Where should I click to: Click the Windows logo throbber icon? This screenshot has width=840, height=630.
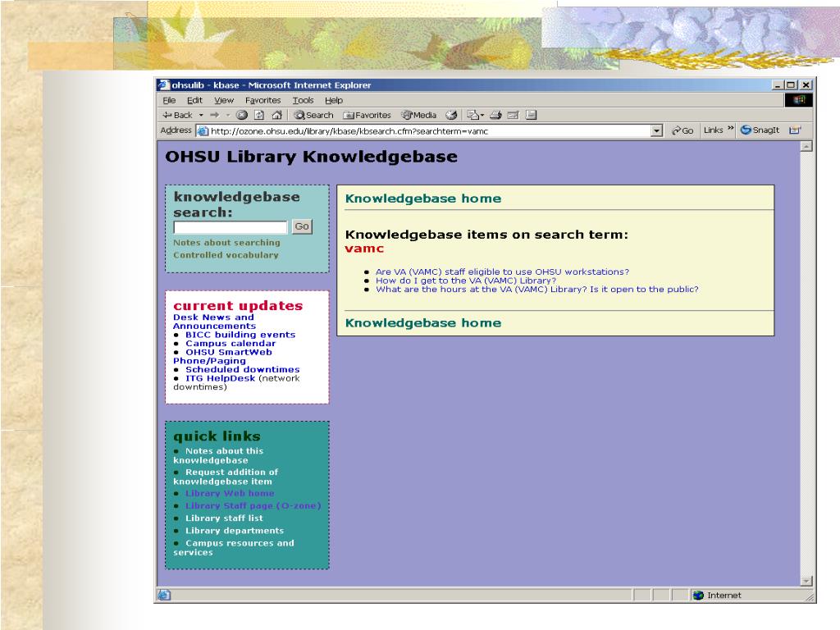point(799,99)
